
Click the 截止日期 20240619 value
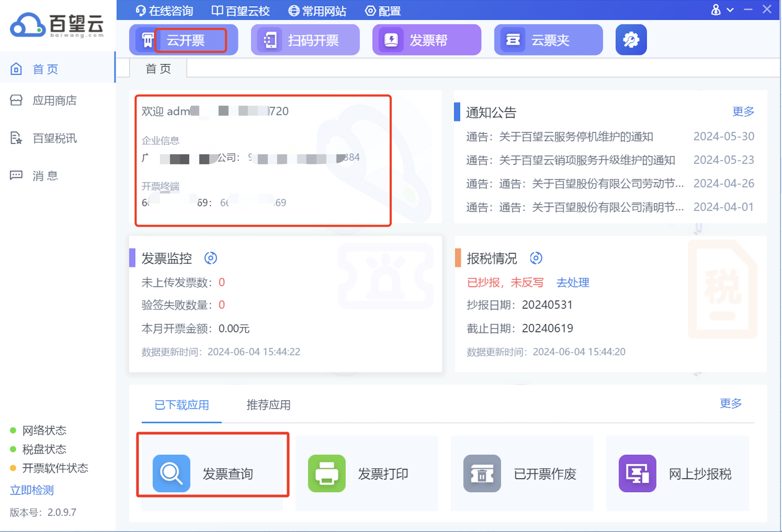pos(547,328)
